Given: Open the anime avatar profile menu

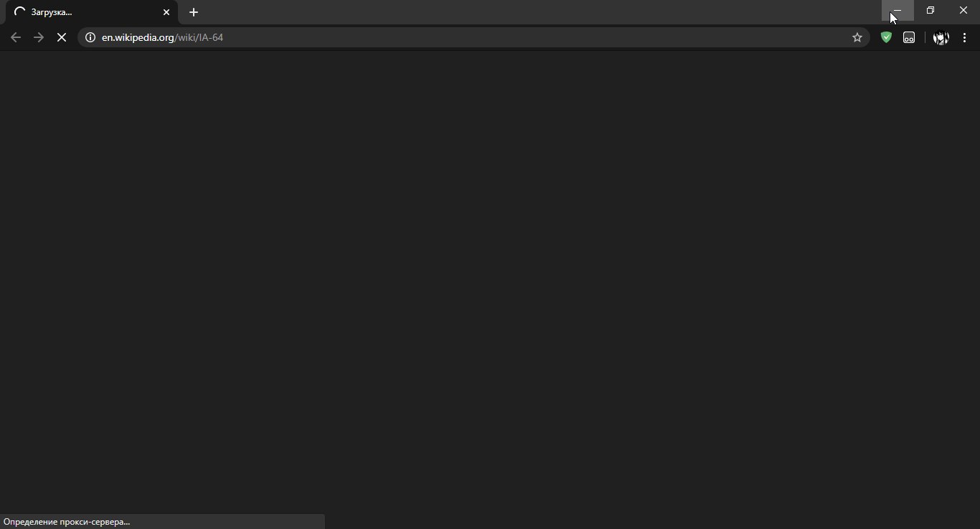Looking at the screenshot, I should [x=941, y=37].
